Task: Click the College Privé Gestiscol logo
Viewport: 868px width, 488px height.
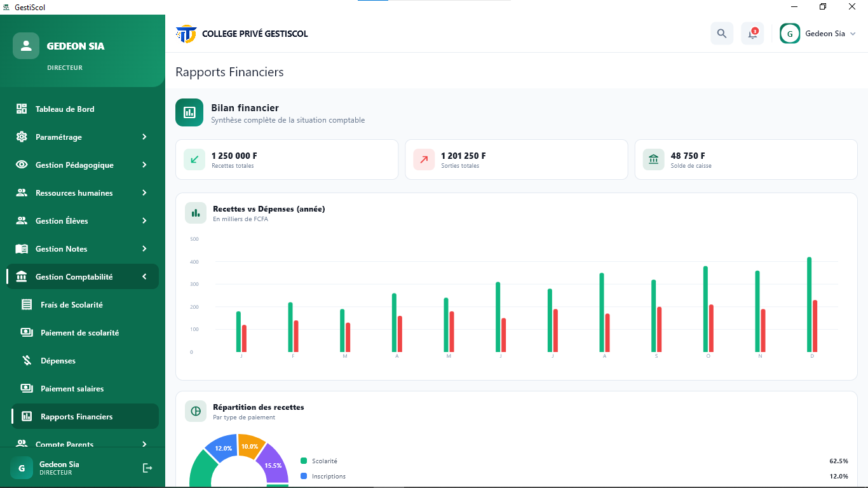Action: click(x=186, y=34)
